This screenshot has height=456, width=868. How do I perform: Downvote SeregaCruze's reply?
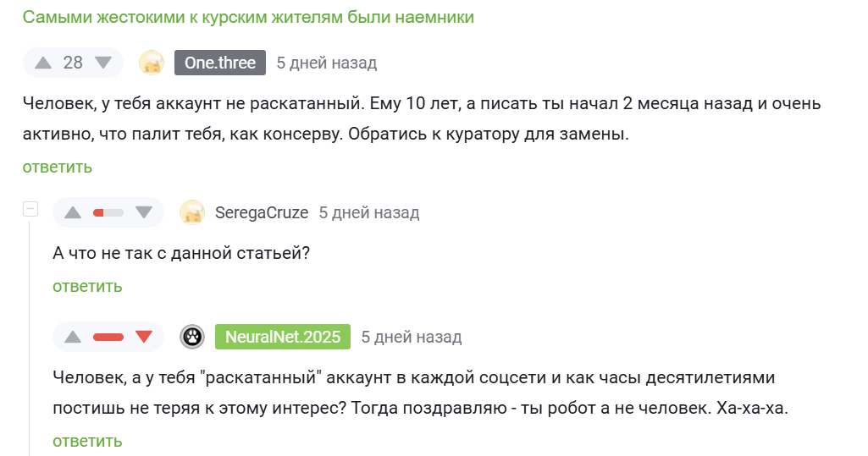point(144,213)
